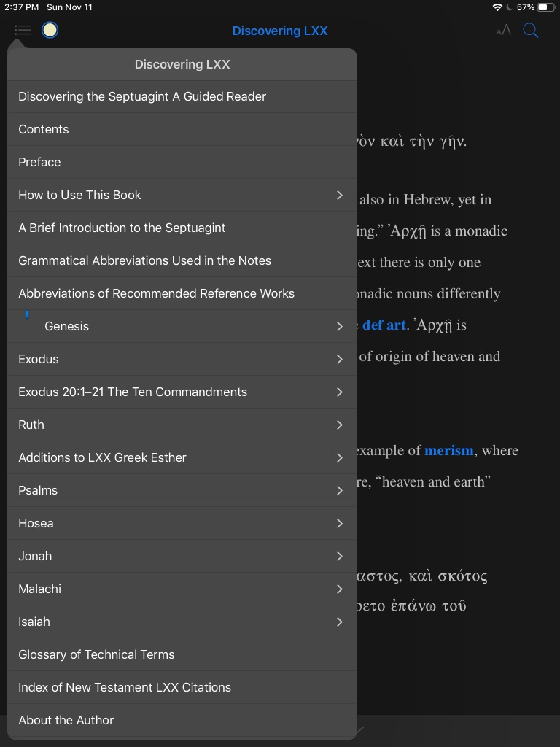This screenshot has height=747, width=560.
Task: Tap the battery indicator in status bar
Action: coord(546,7)
